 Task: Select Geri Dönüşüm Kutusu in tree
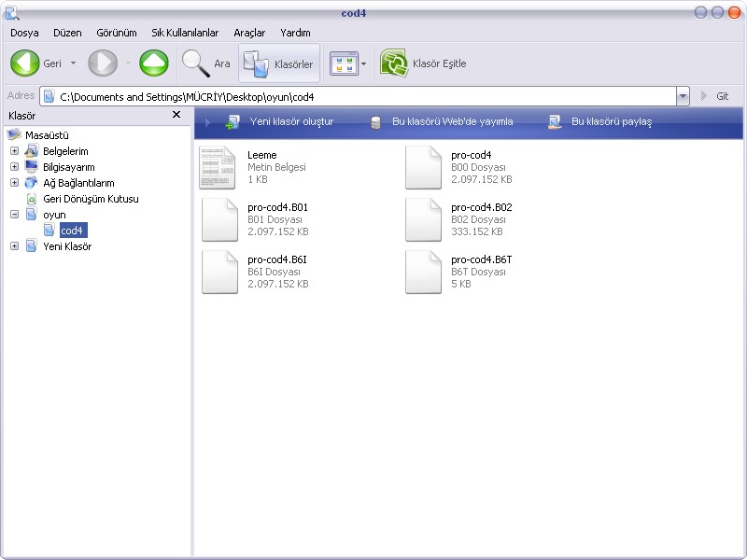coord(90,199)
